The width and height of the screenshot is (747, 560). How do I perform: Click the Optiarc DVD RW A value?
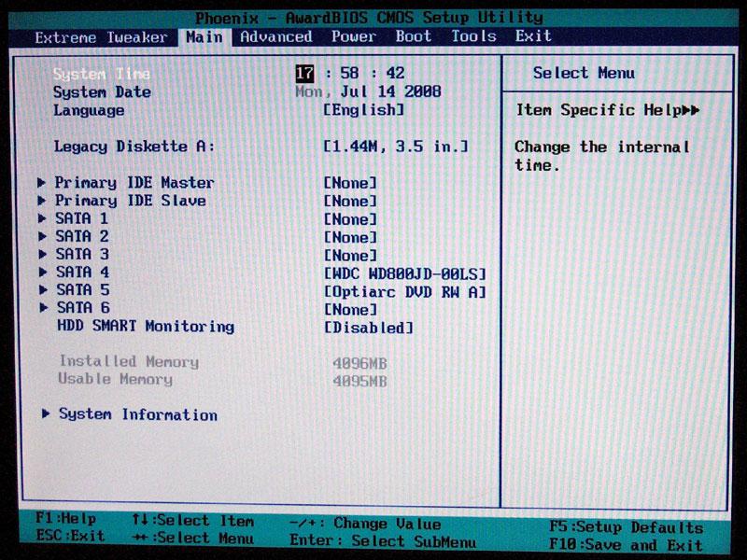click(405, 292)
